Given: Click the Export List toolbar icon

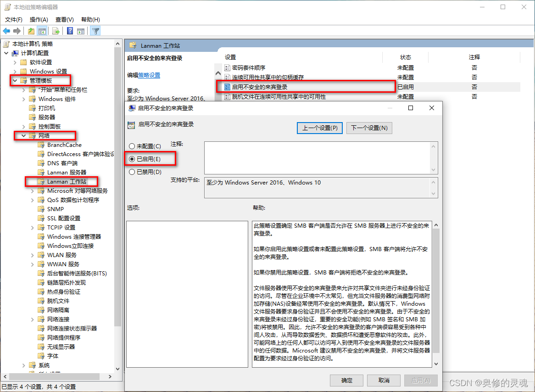Looking at the screenshot, I should point(56,31).
